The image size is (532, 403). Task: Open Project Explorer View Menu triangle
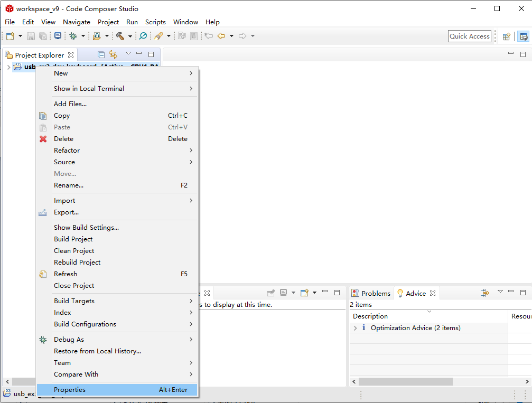click(128, 53)
